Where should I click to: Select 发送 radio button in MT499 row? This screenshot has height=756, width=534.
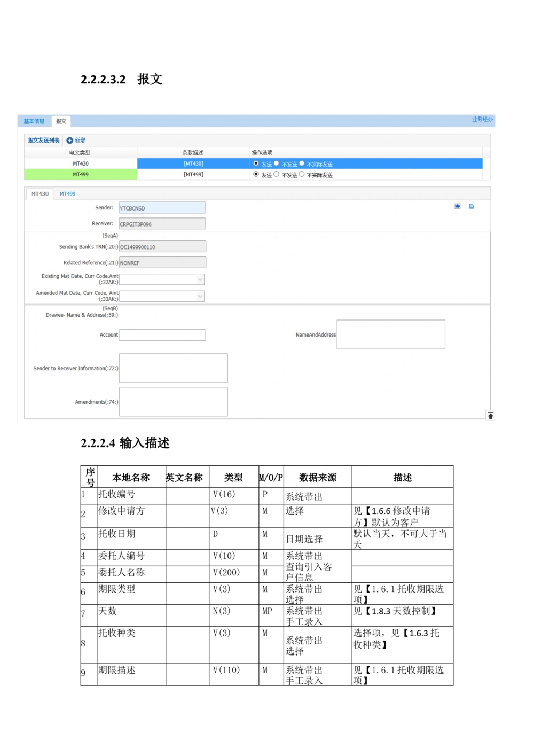coord(256,175)
